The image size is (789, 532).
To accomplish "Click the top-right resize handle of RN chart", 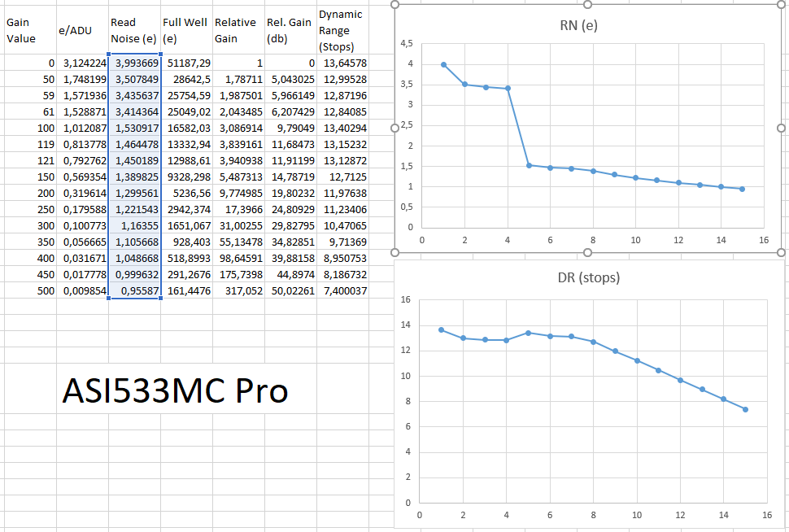I will point(781,5).
